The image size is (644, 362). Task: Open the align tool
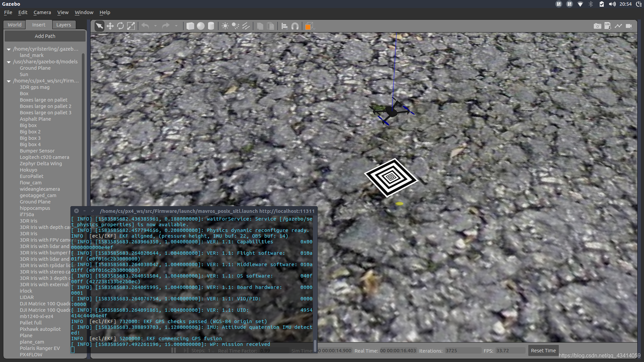[284, 26]
